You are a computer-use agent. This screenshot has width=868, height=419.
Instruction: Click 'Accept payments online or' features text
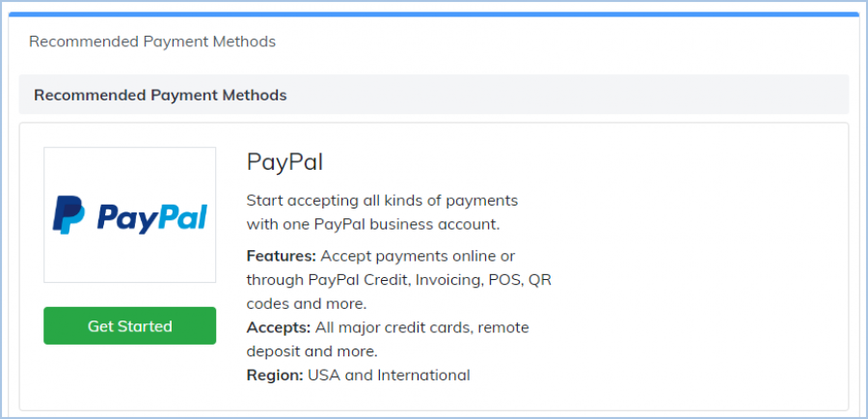click(418, 256)
